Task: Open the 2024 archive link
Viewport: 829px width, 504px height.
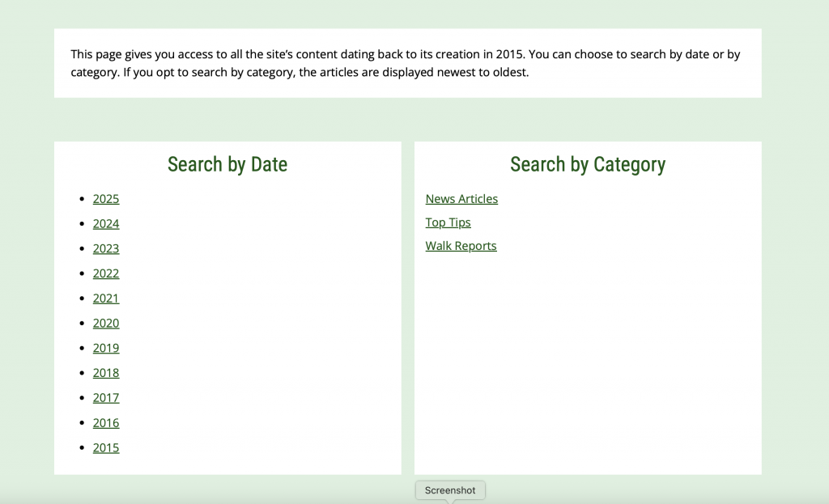Action: (106, 224)
